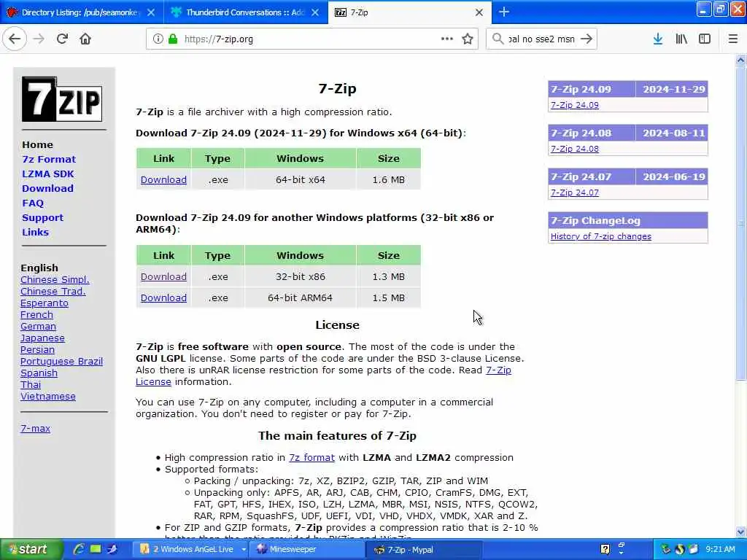747x560 pixels.
Task: Close the Thunderbird Conversations tab
Action: point(315,12)
